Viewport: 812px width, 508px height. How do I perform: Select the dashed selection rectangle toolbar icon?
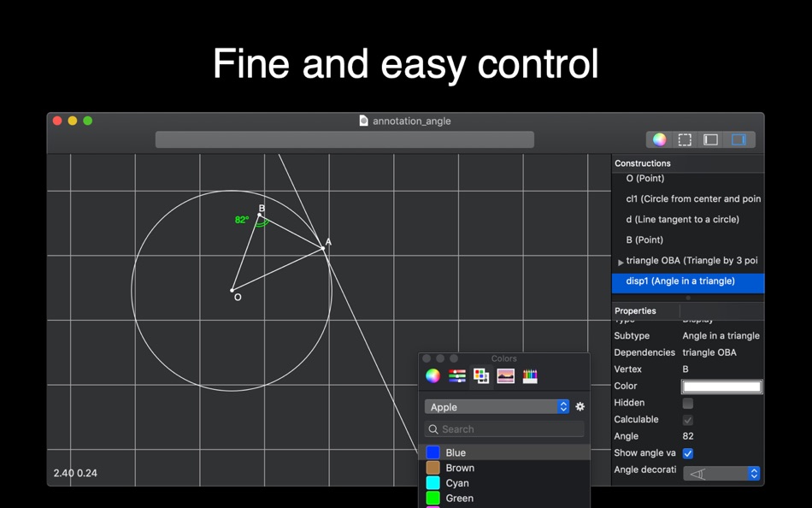click(685, 139)
